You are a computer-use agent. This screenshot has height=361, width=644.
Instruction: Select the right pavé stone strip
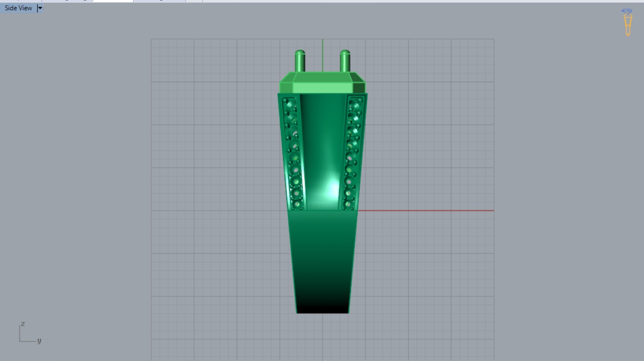[353, 152]
